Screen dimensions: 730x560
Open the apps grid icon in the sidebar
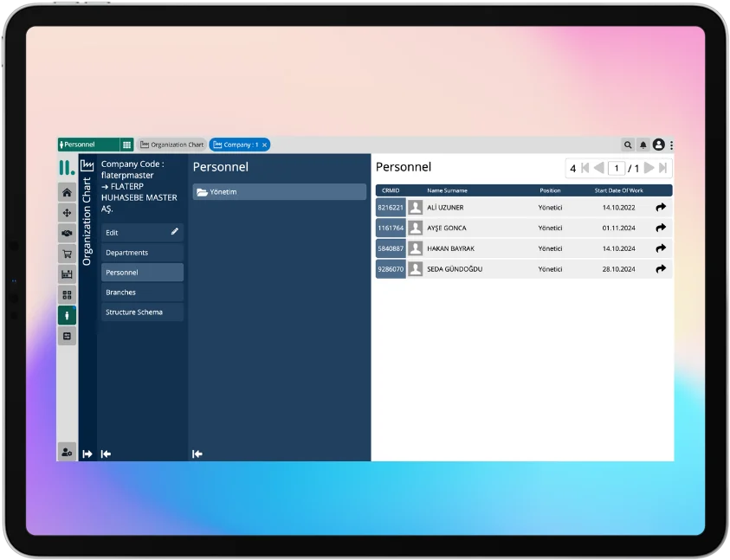click(67, 294)
